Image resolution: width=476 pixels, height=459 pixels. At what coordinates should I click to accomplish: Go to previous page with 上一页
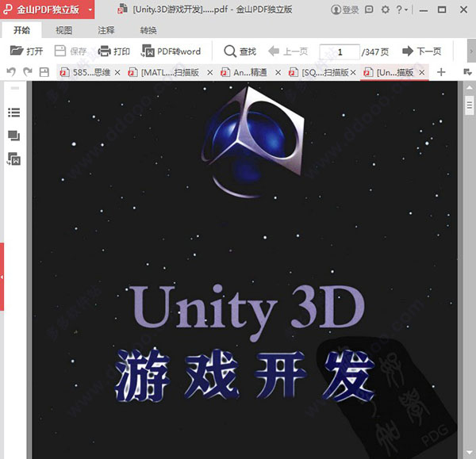tap(288, 51)
